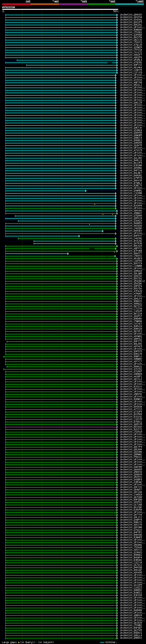Screen dimensions: 146x644
Task: Select the UniRef100_C3Z4N8 label
Action: point(131,193)
